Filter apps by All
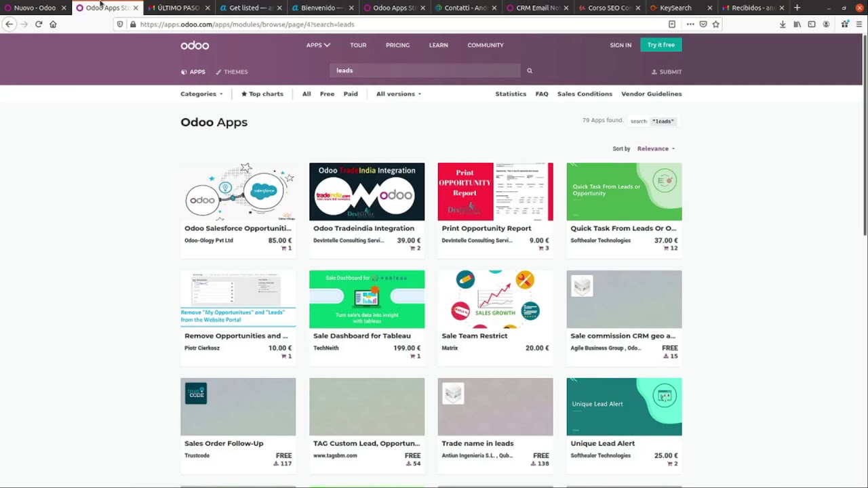 [307, 94]
